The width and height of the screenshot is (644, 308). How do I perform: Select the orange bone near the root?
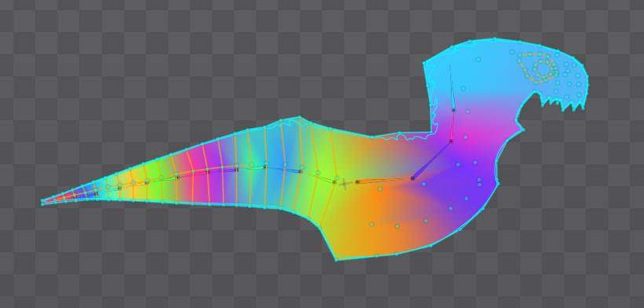point(384,180)
